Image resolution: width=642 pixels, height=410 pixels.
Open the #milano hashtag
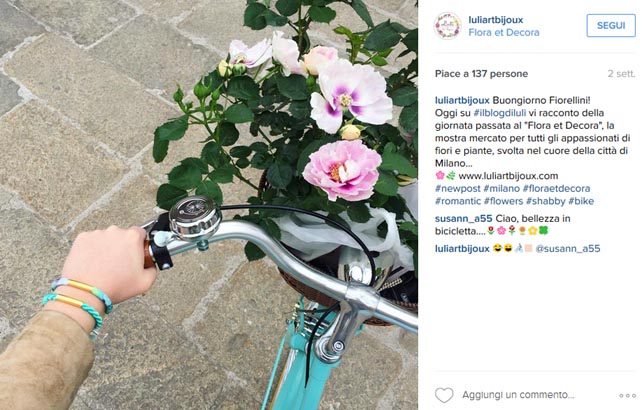coord(502,188)
